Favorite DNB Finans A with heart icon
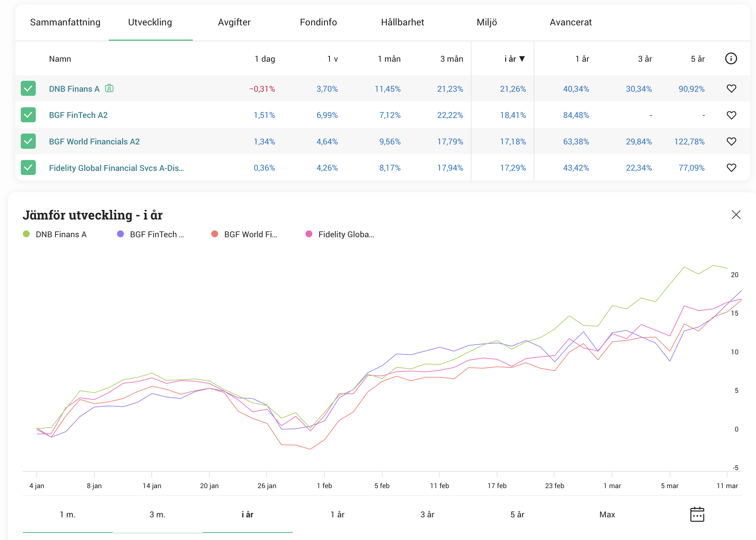 click(x=731, y=88)
